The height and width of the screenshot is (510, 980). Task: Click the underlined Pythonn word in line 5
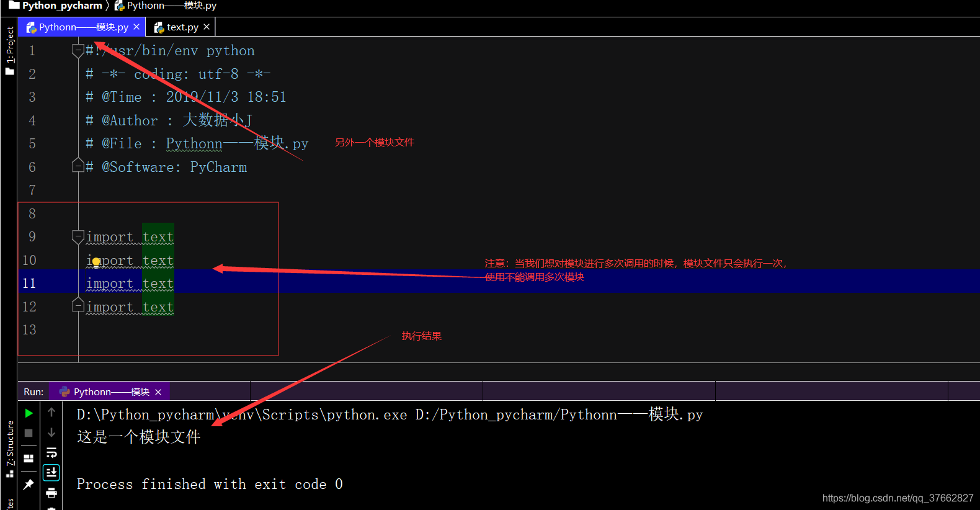click(x=194, y=144)
